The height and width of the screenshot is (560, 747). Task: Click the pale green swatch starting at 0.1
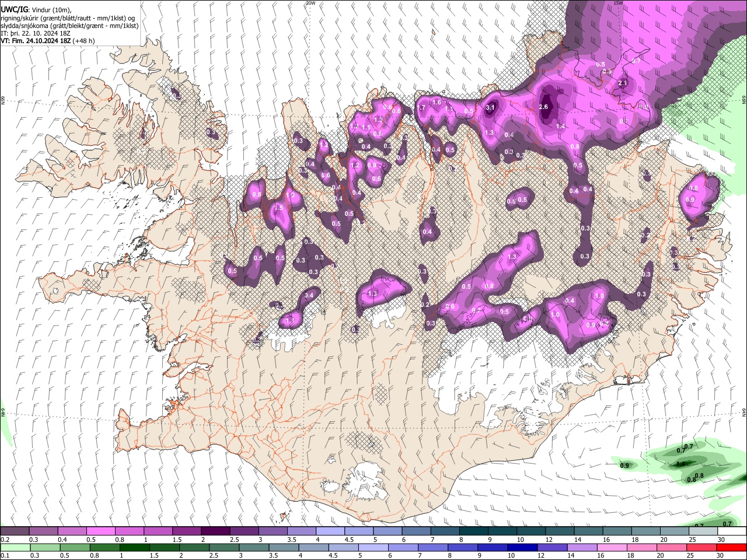tap(15, 548)
